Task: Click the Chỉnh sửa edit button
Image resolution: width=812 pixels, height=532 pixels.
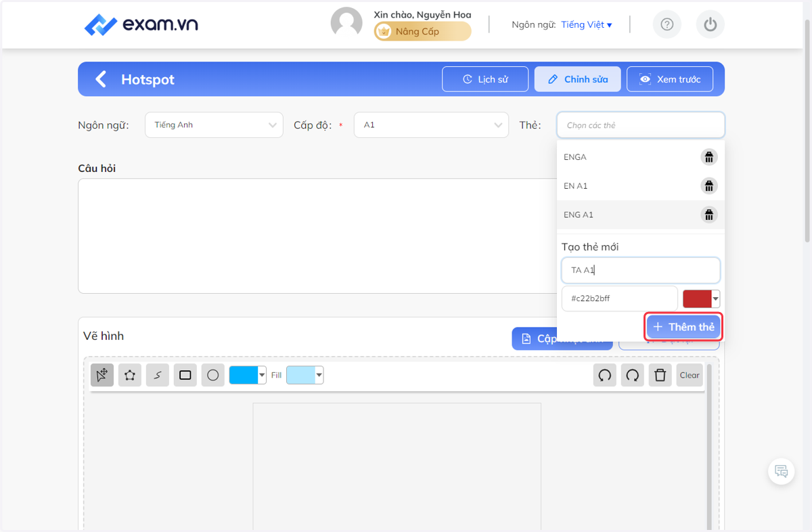Action: (x=578, y=79)
